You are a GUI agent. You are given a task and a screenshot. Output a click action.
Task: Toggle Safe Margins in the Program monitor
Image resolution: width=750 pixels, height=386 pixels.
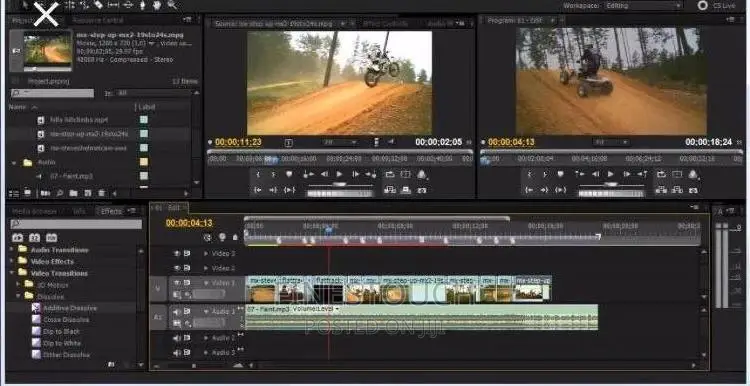677,175
